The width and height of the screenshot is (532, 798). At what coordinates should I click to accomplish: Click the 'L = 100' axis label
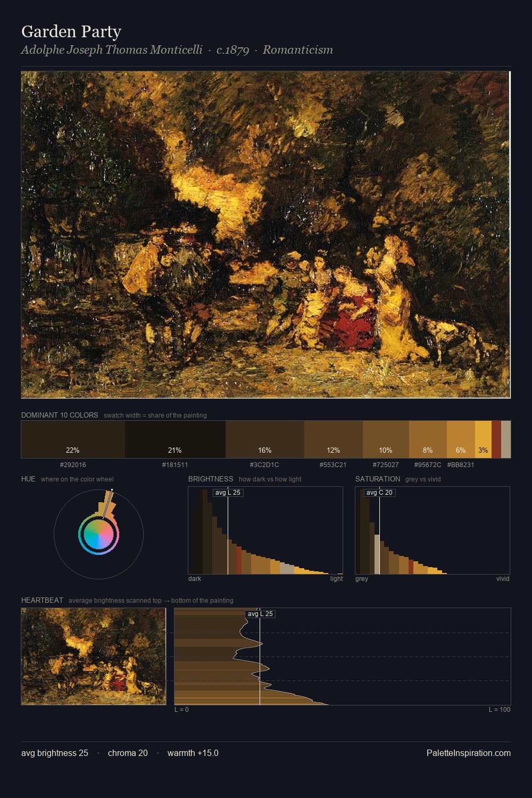[500, 710]
